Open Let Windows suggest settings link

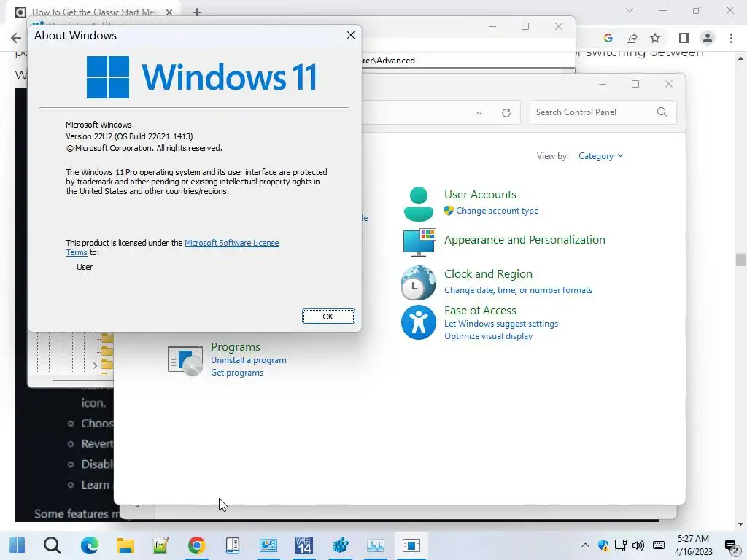[x=501, y=324]
